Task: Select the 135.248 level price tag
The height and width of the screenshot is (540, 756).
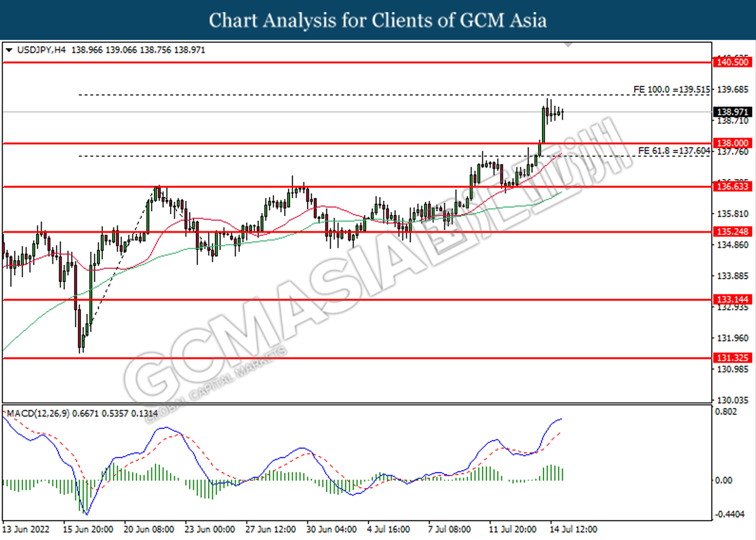Action: (732, 232)
